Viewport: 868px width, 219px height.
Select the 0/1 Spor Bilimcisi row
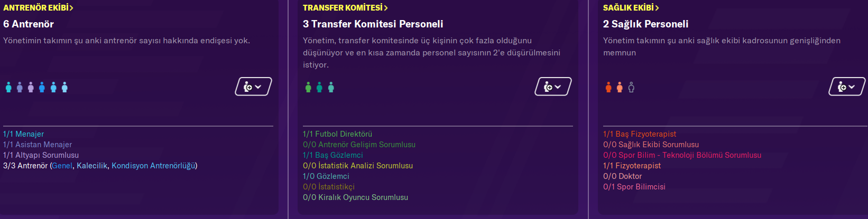(x=634, y=187)
